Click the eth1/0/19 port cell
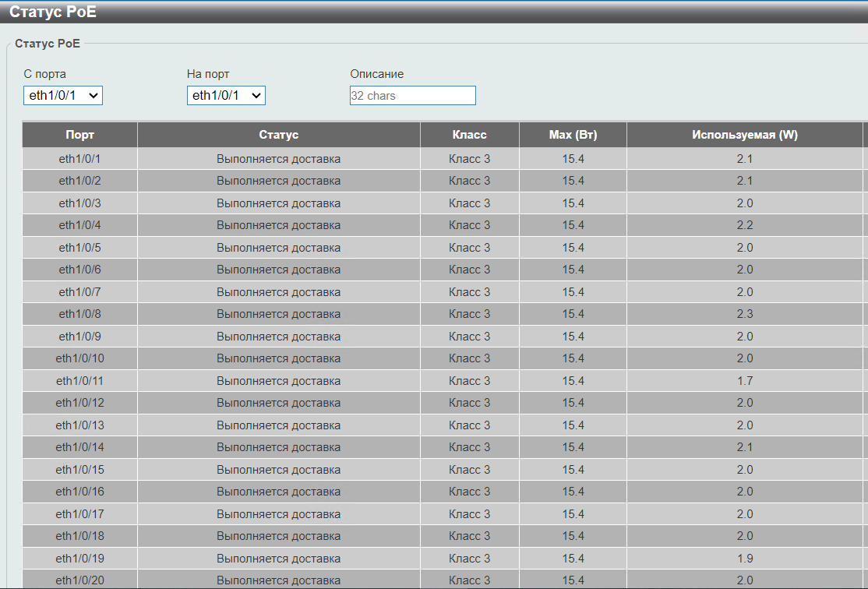868x589 pixels. pyautogui.click(x=80, y=559)
